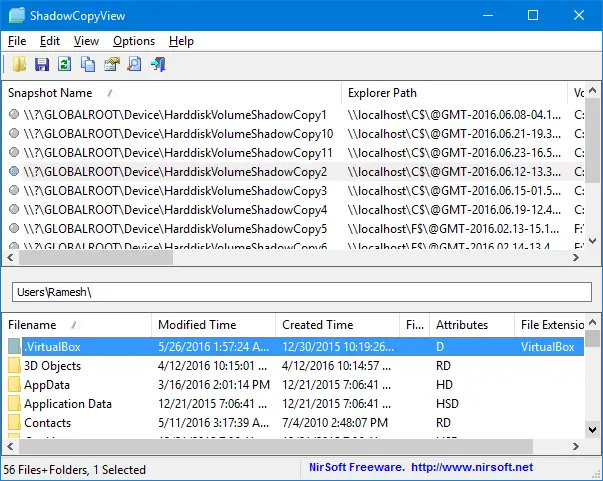Screen dimensions: 603x481
Task: Click scroll-down arrow of snapshot list
Action: point(593,241)
